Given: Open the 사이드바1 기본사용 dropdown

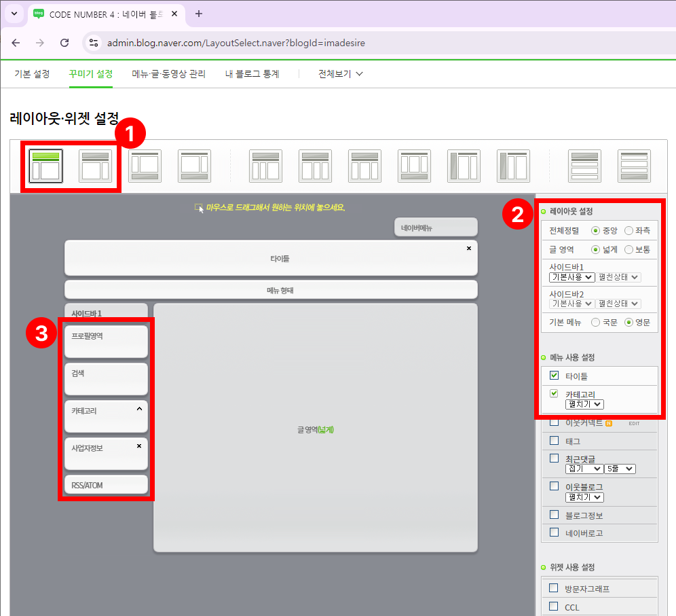Looking at the screenshot, I should pyautogui.click(x=572, y=277).
